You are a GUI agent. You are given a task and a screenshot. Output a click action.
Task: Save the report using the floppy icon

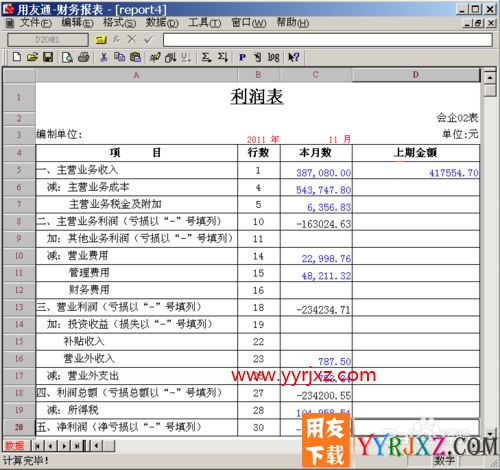click(48, 57)
